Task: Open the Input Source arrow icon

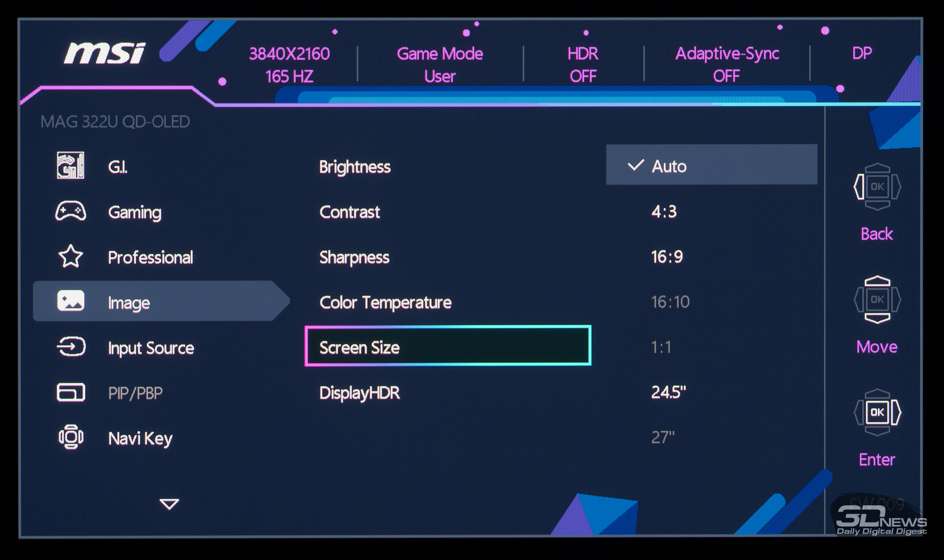Action: point(71,347)
